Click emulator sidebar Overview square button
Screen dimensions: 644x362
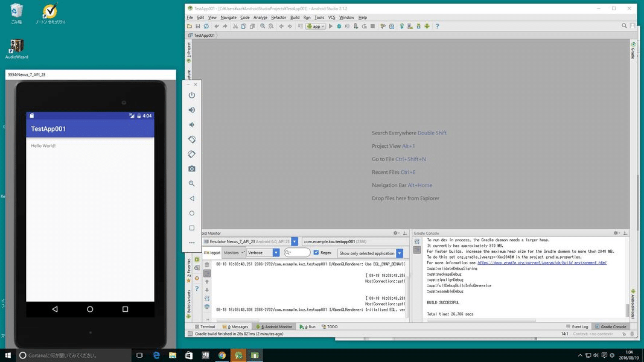(192, 228)
